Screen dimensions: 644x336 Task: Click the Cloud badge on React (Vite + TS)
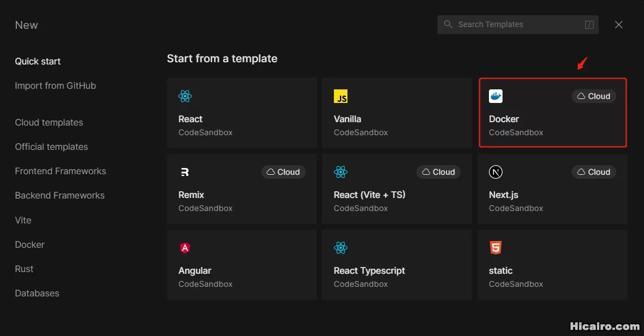[438, 172]
